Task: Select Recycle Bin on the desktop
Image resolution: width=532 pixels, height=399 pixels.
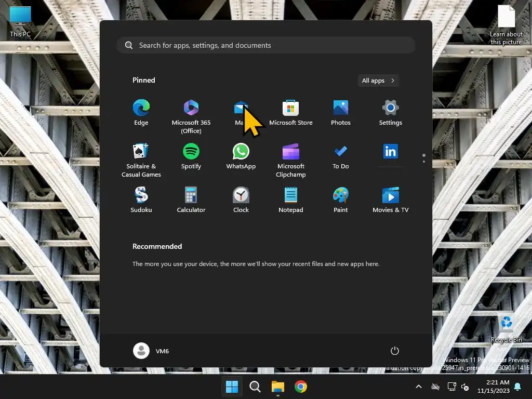Action: coord(506,328)
